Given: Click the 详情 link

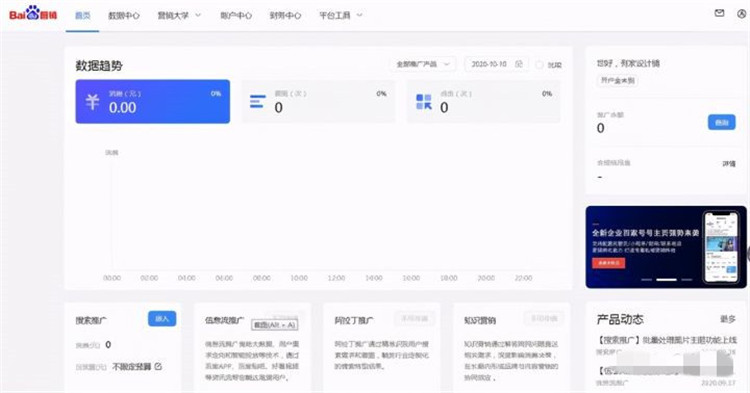Looking at the screenshot, I should [x=729, y=164].
